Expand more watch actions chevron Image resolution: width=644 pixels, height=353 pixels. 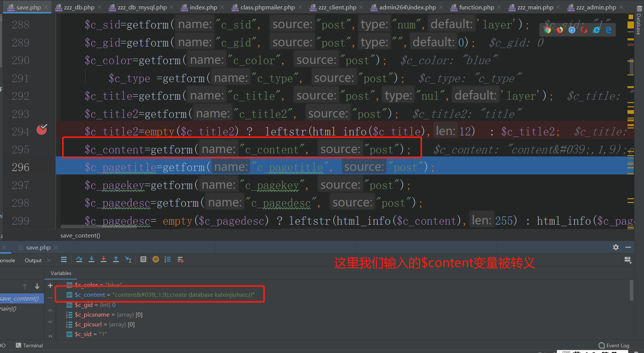(x=50, y=336)
